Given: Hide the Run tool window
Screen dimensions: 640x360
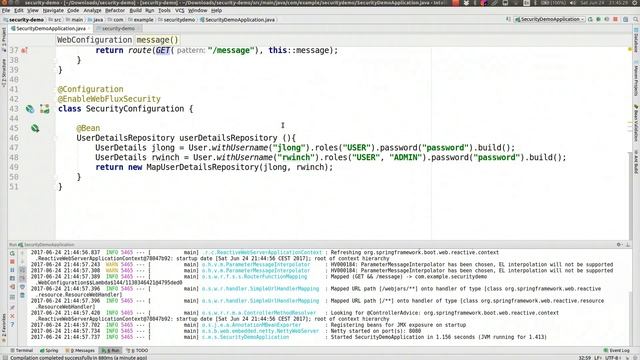Looking at the screenshot, I should pyautogui.click(x=627, y=244).
